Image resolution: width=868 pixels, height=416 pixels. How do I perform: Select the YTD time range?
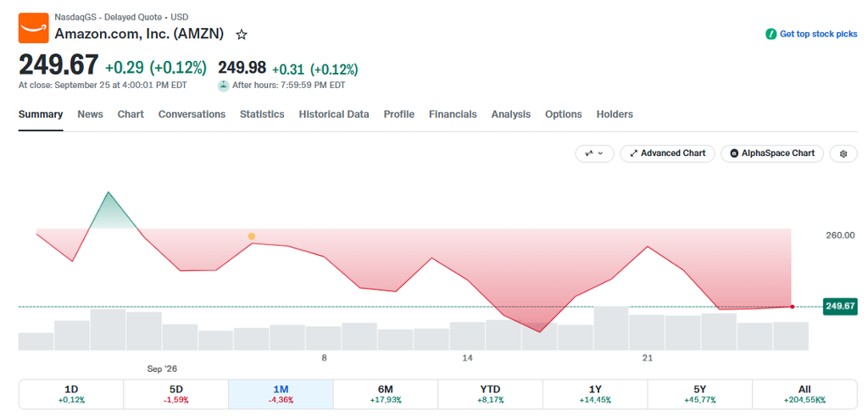[x=490, y=394]
